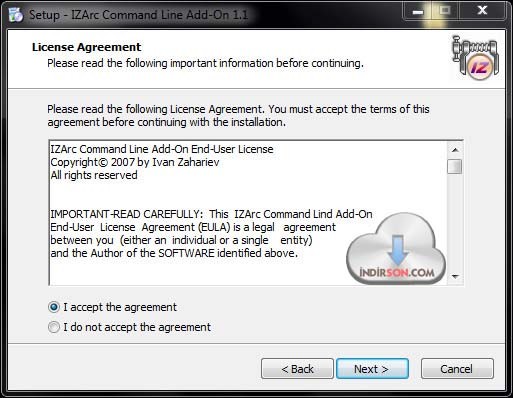Click the Next button to continue
This screenshot has height=398, width=513.
[x=372, y=369]
